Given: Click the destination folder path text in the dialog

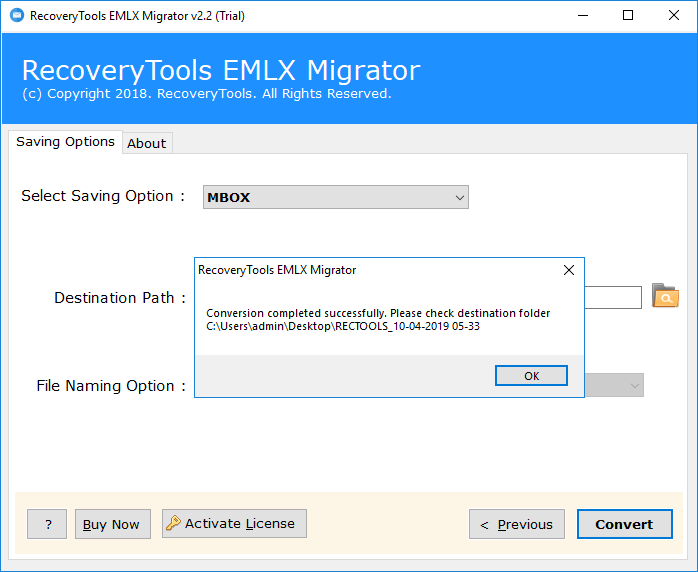Looking at the screenshot, I should tap(343, 326).
